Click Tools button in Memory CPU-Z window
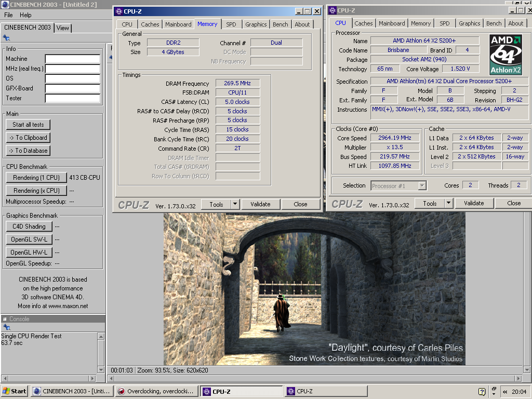The image size is (532, 399). (216, 204)
